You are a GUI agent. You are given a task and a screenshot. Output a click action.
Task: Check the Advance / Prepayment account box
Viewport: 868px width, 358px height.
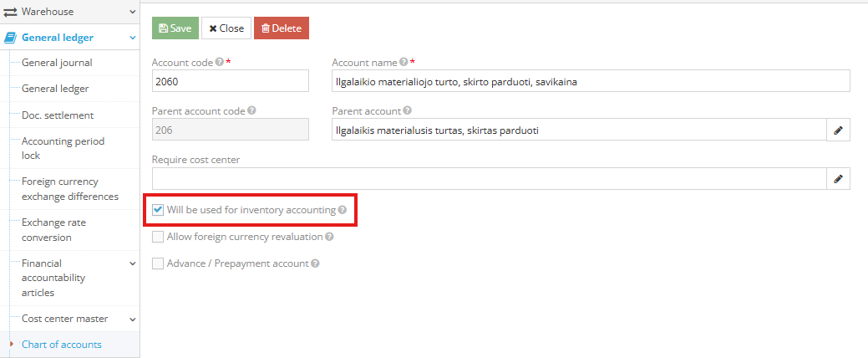pyautogui.click(x=158, y=263)
